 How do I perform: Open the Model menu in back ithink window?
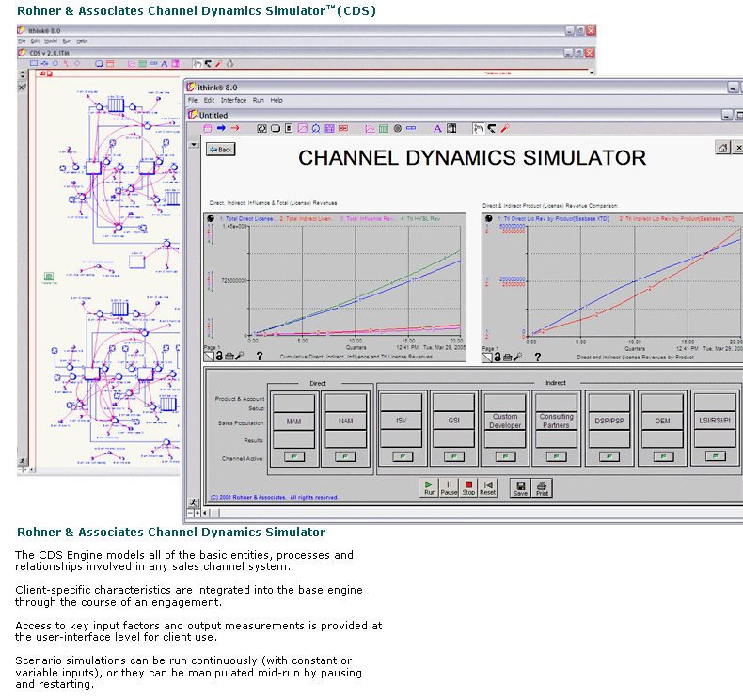[x=51, y=41]
